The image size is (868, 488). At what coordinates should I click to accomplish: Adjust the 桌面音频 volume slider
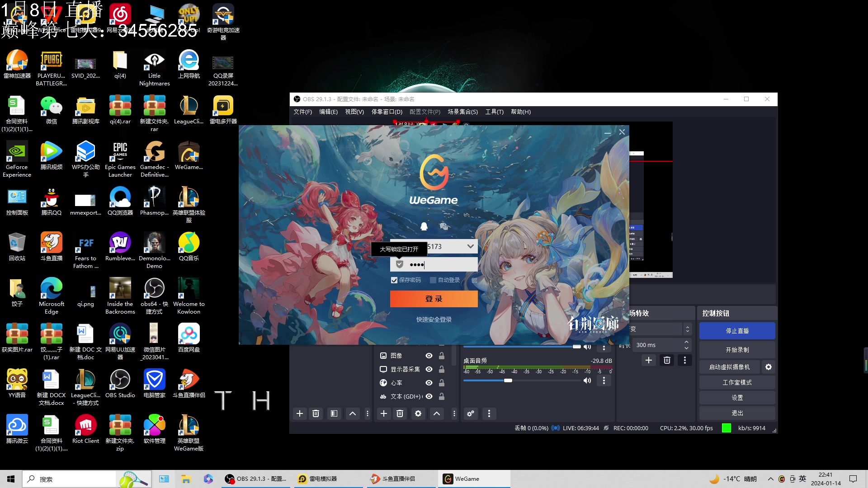click(x=508, y=380)
